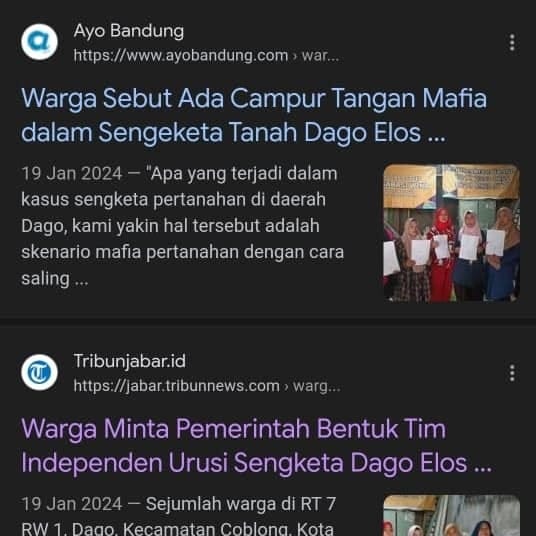Open thumbnail of women holding papers
The width and height of the screenshot is (536, 536).
pos(452,233)
